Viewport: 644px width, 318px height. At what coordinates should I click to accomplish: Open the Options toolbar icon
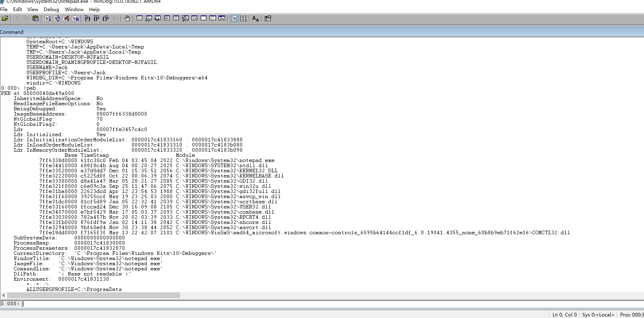tap(268, 18)
